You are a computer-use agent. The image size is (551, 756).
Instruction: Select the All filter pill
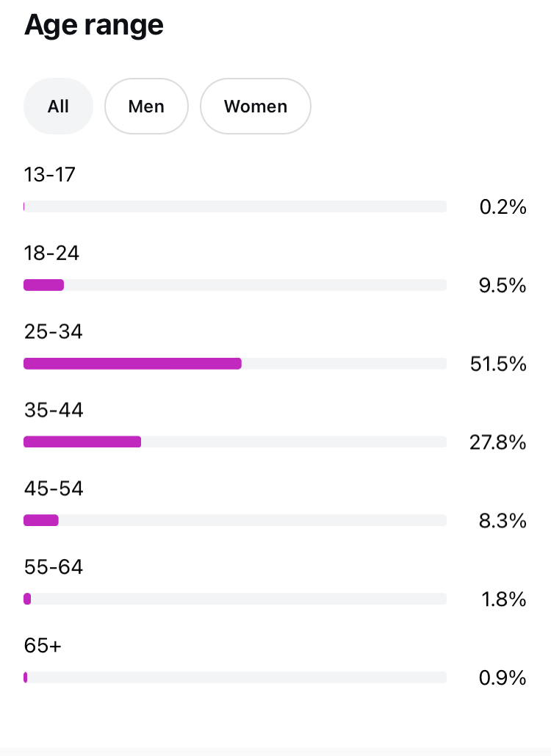(59, 107)
